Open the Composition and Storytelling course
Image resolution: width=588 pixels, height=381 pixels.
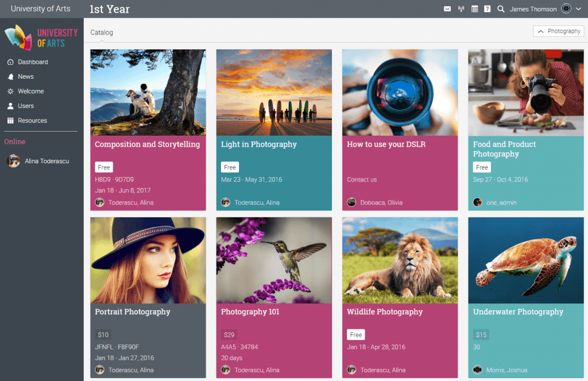click(147, 145)
